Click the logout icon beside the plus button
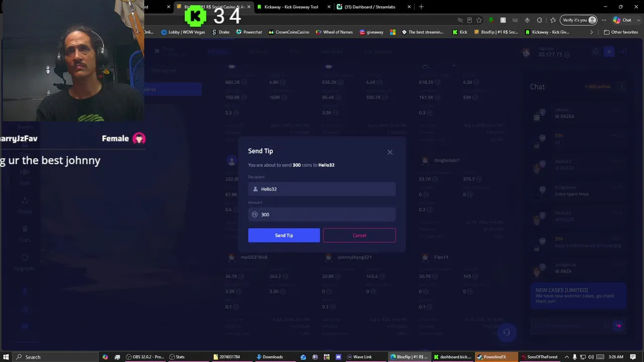644x362 pixels. coord(624,52)
